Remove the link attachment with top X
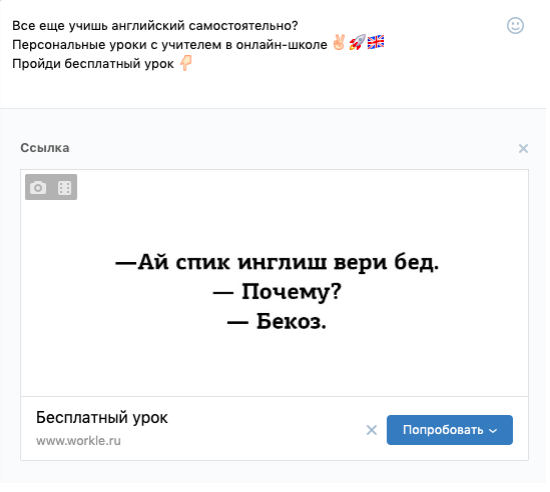The image size is (550, 492). coord(523,148)
